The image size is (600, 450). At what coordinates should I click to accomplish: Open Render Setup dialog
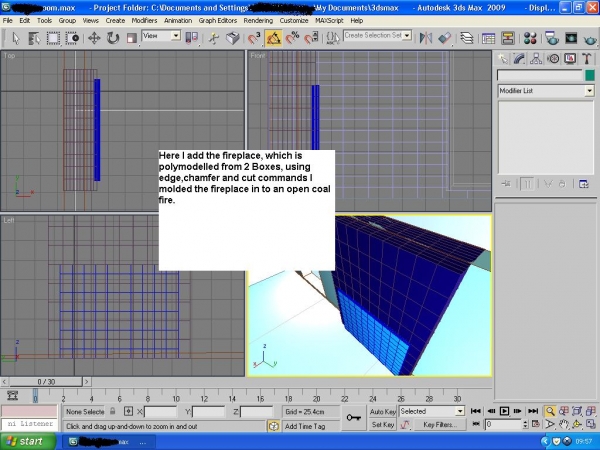(551, 38)
